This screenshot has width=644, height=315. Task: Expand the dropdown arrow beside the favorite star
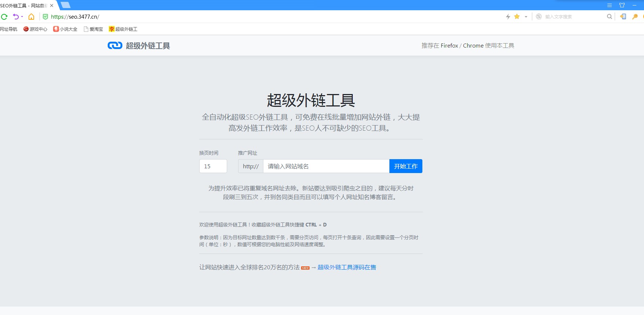(526, 16)
